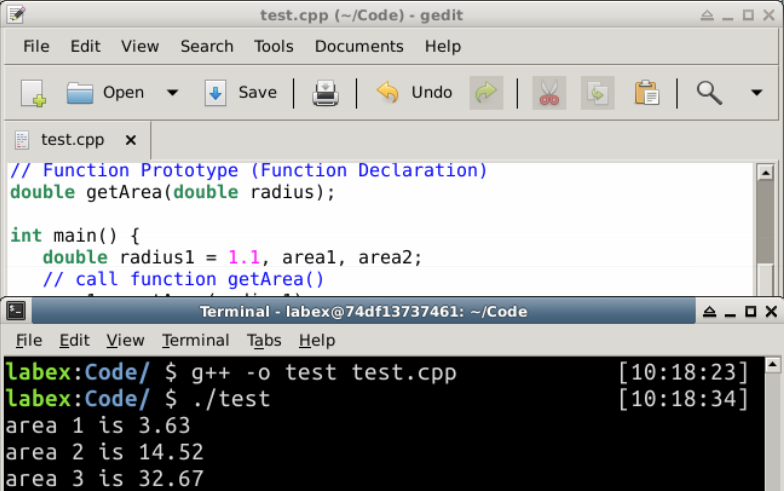Close the test.cpp tab
The image size is (784, 491).
click(130, 140)
